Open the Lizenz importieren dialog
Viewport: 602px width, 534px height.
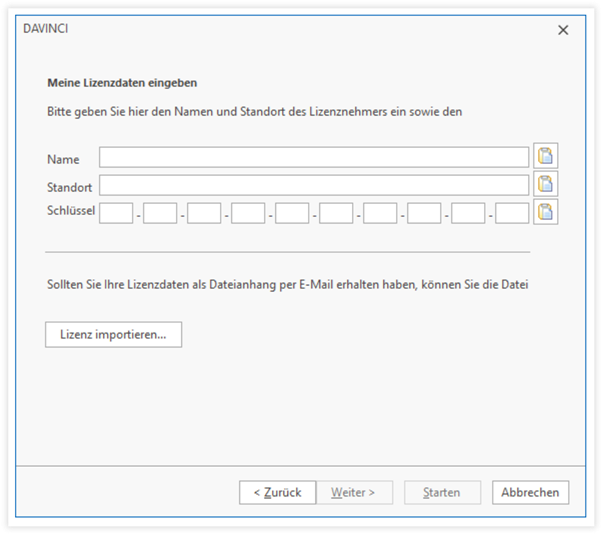pyautogui.click(x=114, y=335)
